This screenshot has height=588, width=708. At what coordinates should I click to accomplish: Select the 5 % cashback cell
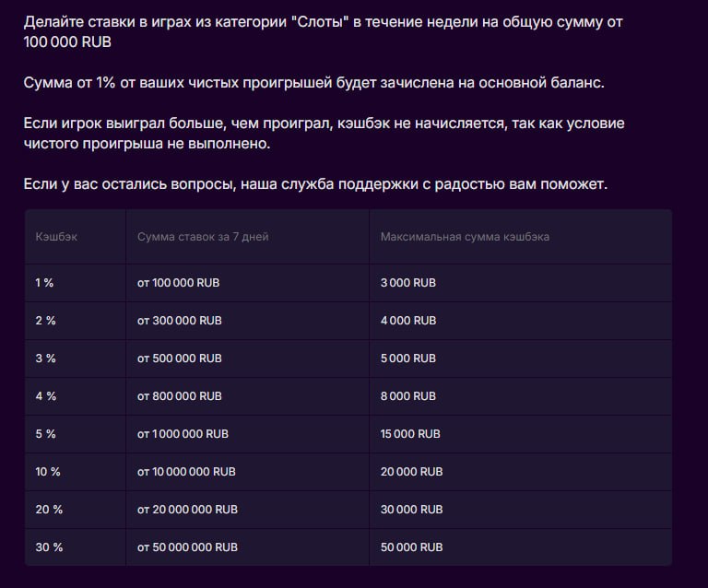[46, 434]
